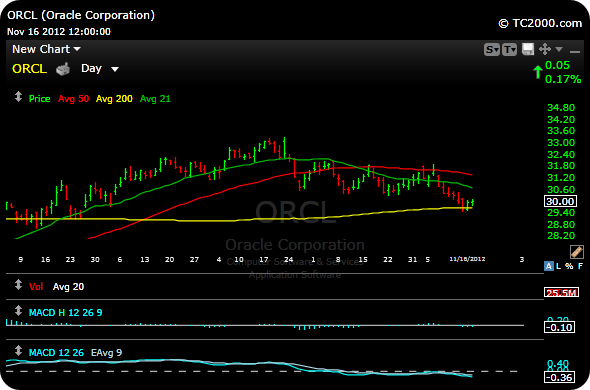Open the Day timeframe dropdown
The width and height of the screenshot is (590, 390).
click(x=100, y=69)
